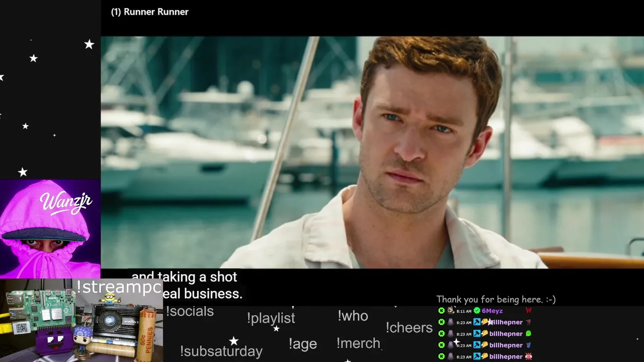
Task: Click the subtitle line "and taking a shot"
Action: tap(184, 277)
